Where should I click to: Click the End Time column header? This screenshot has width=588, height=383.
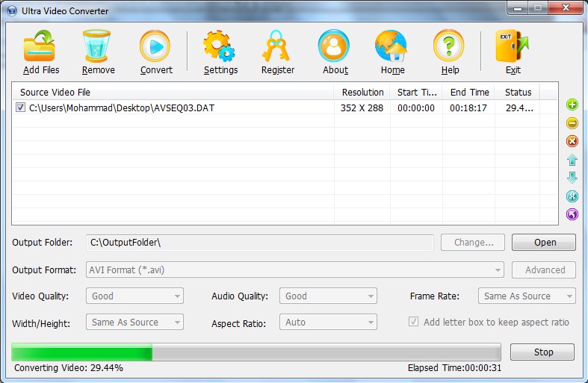468,92
